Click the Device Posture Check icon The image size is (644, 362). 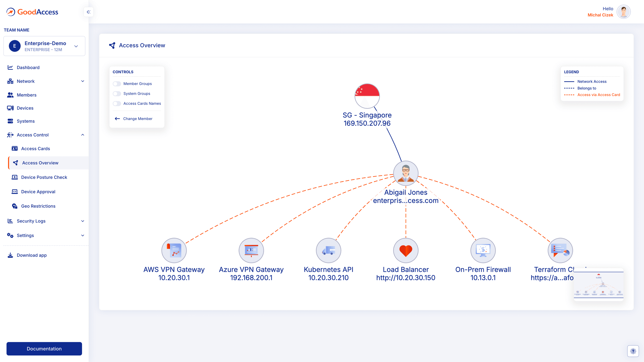click(x=15, y=177)
